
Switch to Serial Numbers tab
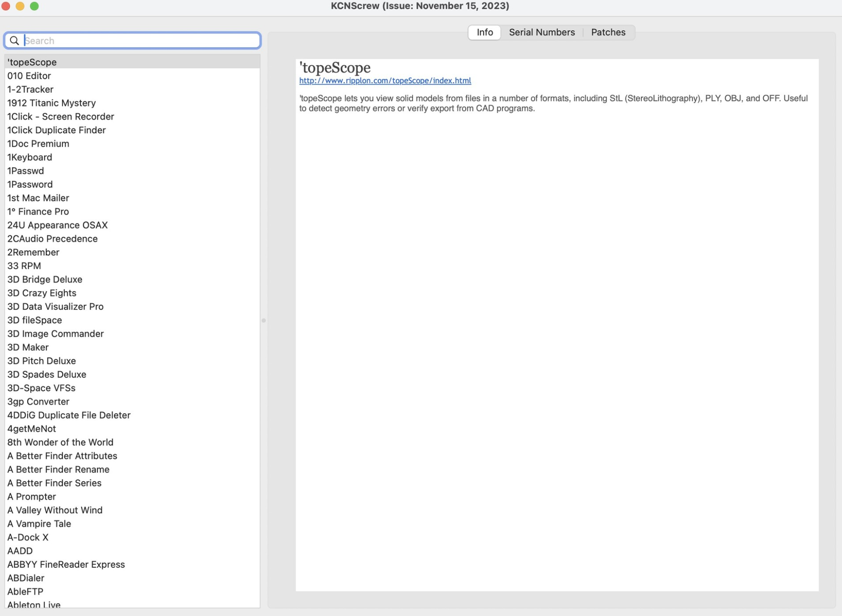(x=541, y=32)
